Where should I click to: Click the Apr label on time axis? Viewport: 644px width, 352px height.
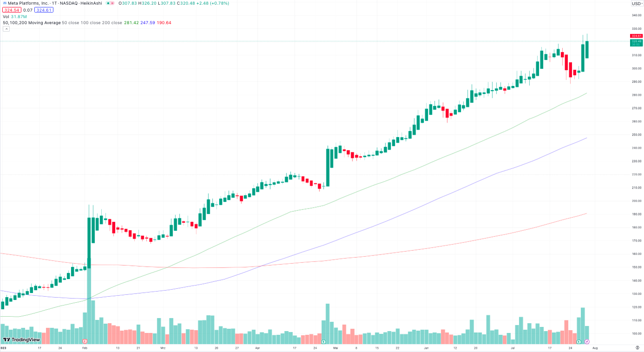click(x=257, y=347)
